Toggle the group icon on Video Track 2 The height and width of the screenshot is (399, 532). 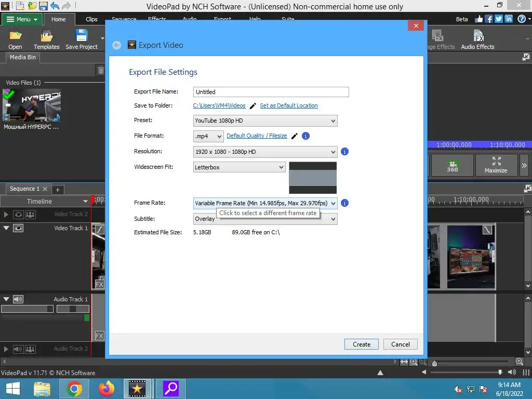(x=30, y=215)
